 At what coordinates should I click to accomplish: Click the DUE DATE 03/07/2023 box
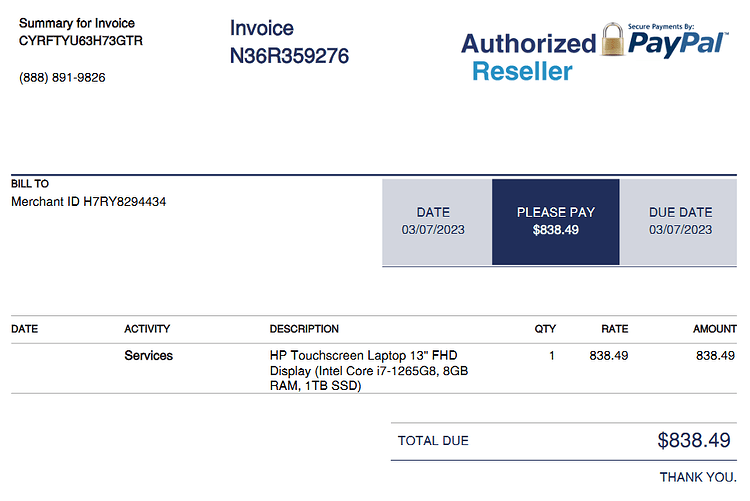[x=678, y=222]
